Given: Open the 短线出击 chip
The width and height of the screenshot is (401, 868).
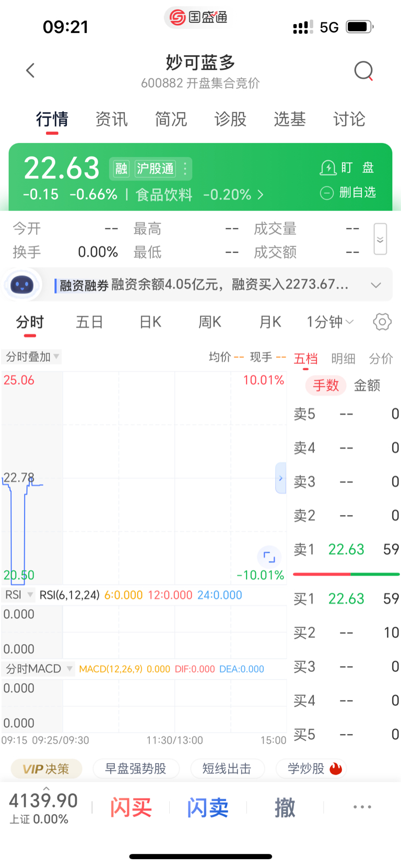Looking at the screenshot, I should pos(227,769).
